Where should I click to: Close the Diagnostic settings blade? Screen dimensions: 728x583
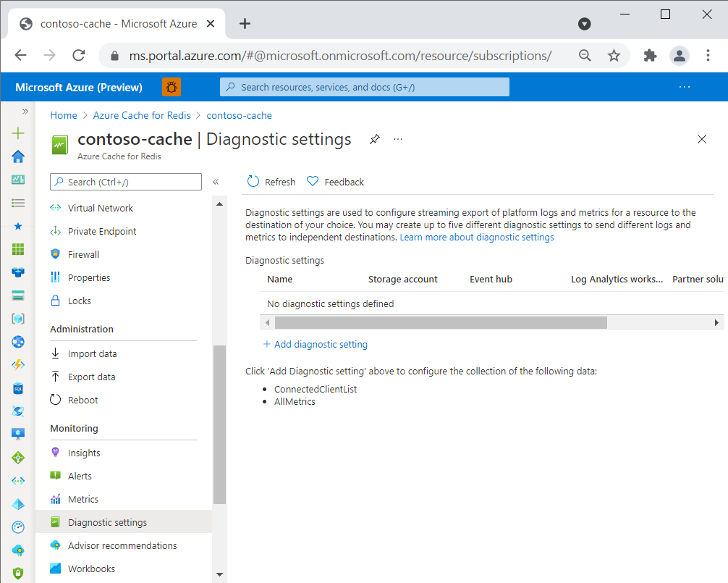coord(702,139)
